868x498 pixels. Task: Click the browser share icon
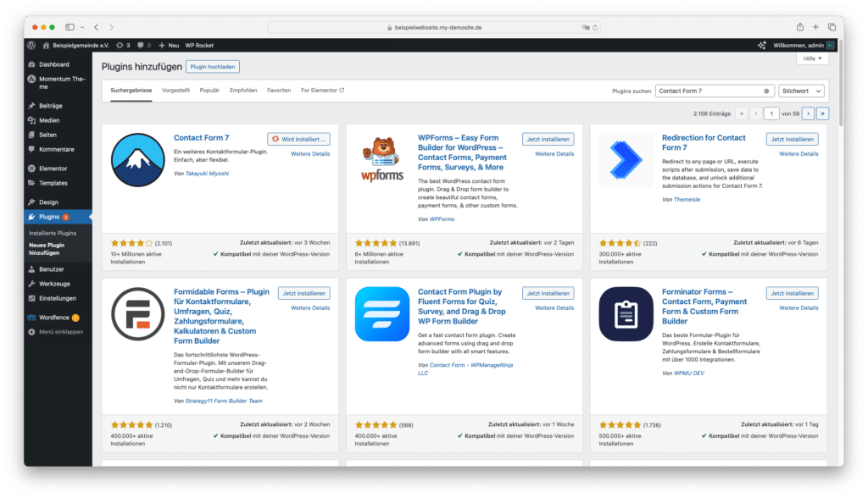coord(800,27)
